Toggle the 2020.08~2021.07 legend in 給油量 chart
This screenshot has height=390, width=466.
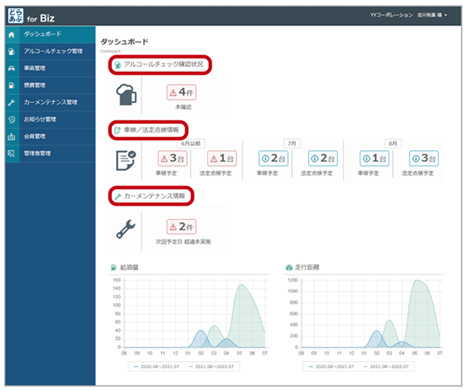[x=156, y=366]
